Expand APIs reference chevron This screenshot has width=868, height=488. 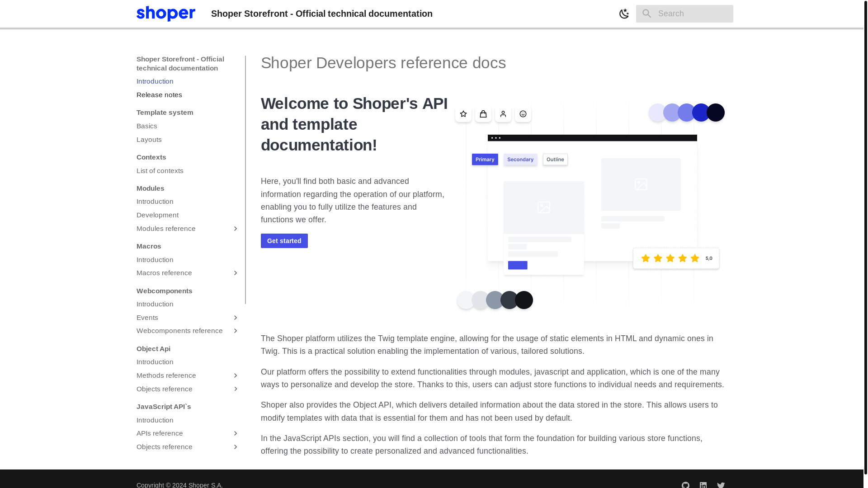click(235, 433)
